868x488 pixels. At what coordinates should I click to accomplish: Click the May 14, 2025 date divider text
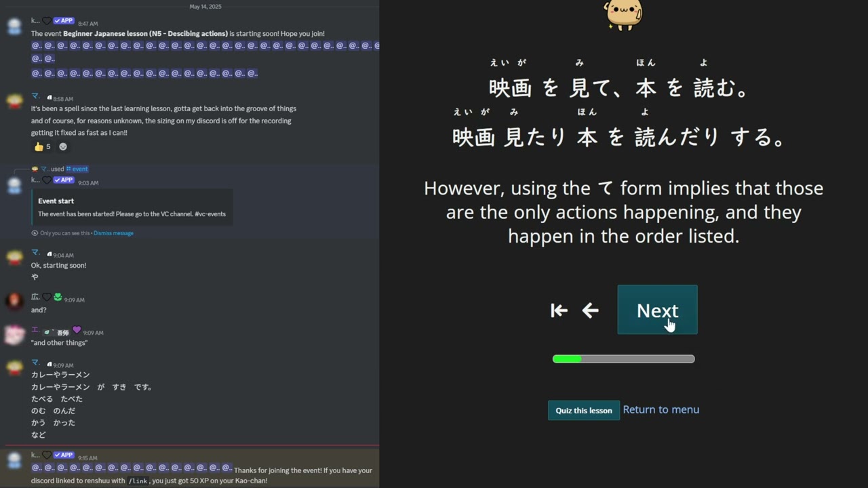[205, 7]
